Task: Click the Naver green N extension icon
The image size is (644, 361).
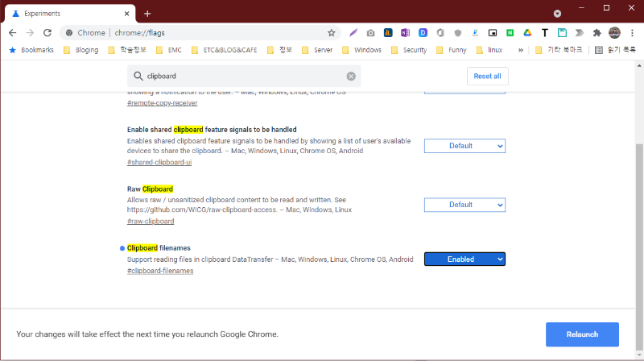Action: click(x=510, y=33)
